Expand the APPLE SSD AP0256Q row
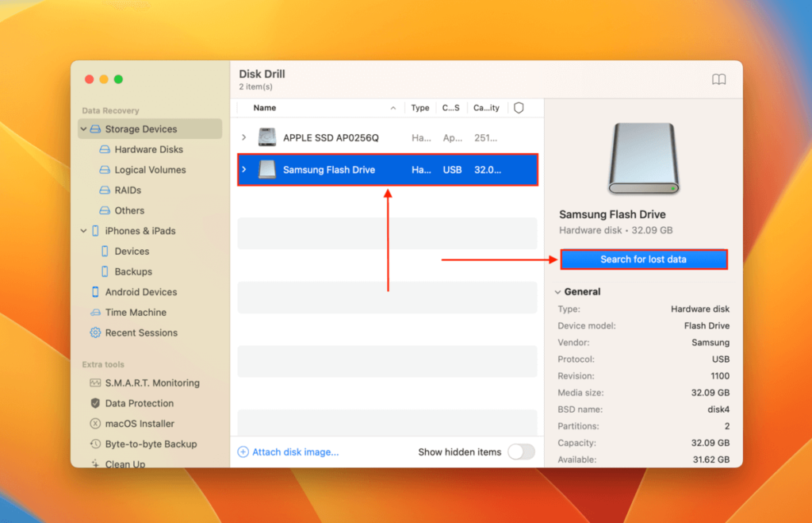Screen dimensions: 812x523 click(245, 137)
